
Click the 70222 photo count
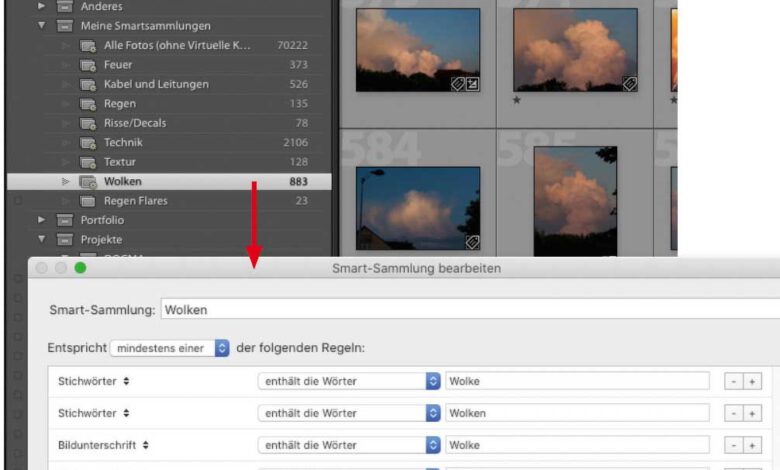pos(292,45)
